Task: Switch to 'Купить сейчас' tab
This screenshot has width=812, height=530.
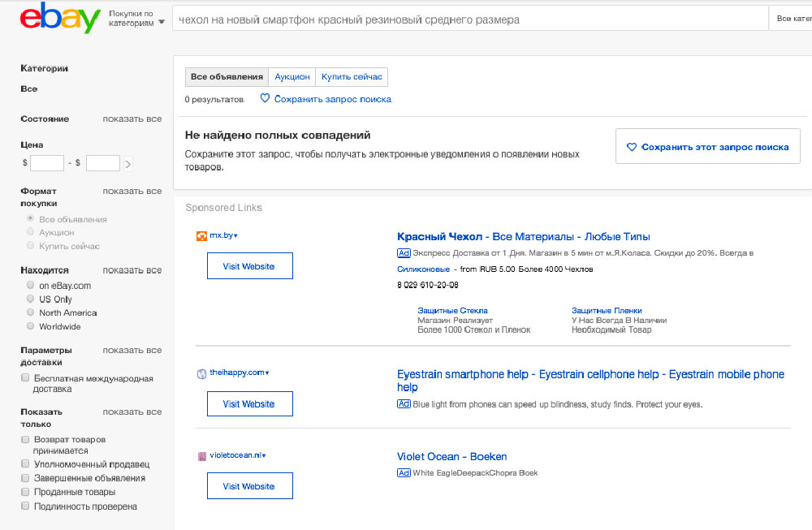Action: (352, 77)
